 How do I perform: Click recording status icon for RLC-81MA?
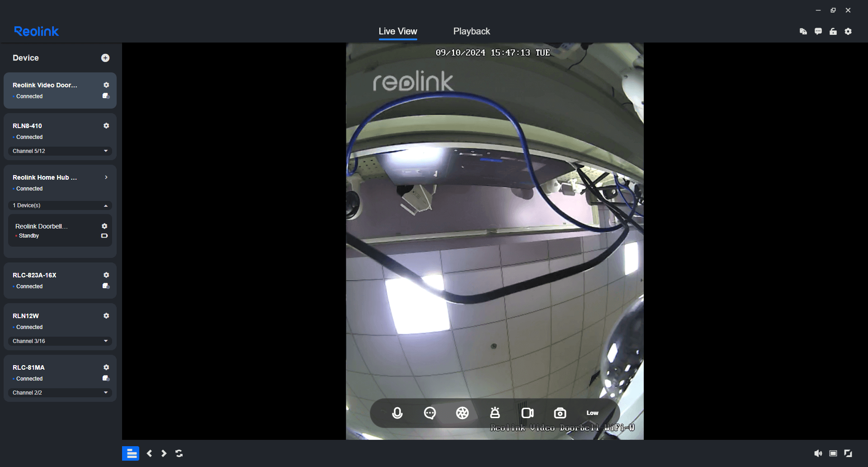pos(106,378)
